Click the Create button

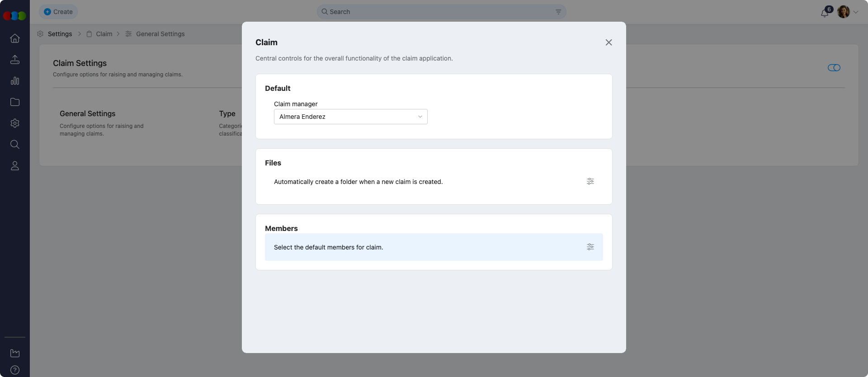coord(58,12)
